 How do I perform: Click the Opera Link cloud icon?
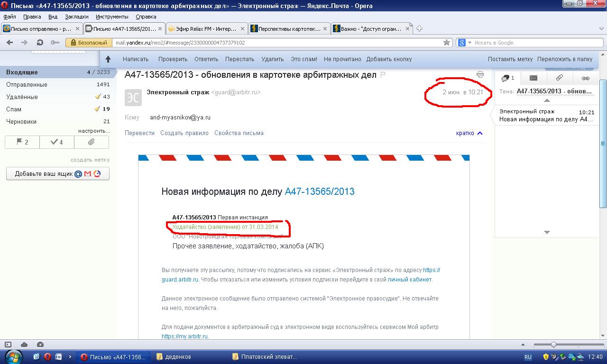24,345
